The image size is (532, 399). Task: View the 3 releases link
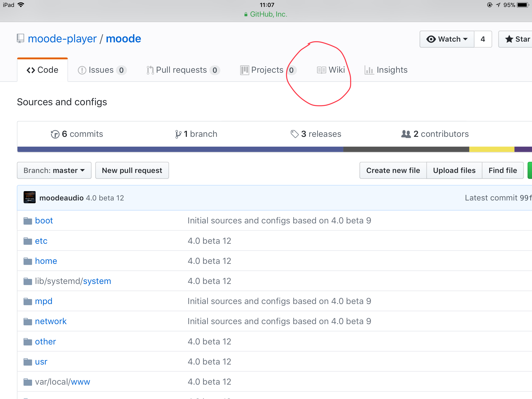tap(316, 134)
